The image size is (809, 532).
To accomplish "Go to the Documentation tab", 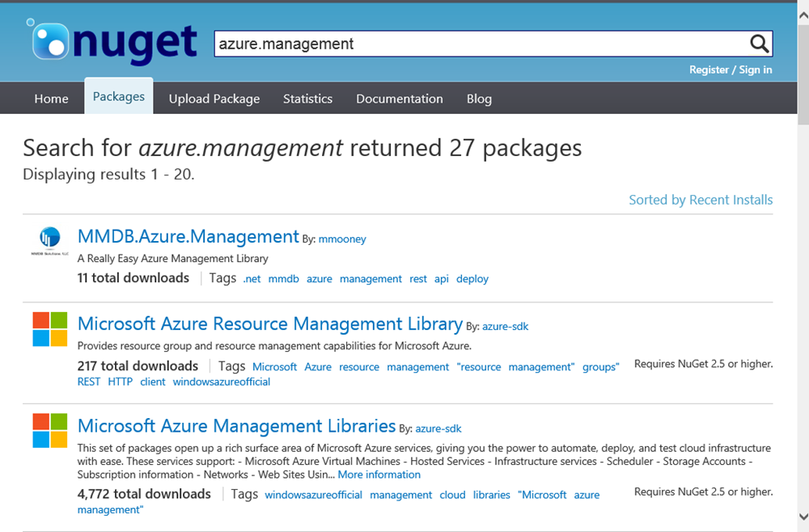I will pyautogui.click(x=400, y=99).
